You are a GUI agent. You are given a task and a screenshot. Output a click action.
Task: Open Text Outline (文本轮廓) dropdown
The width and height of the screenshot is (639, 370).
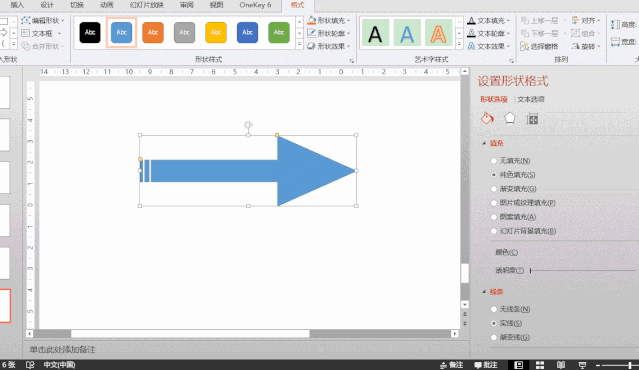pos(489,33)
